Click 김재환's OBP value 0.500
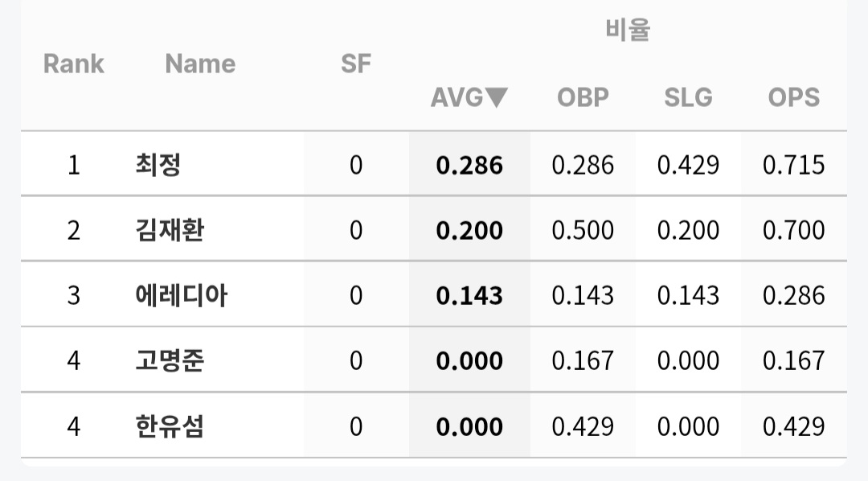This screenshot has height=481, width=868. [x=583, y=231]
